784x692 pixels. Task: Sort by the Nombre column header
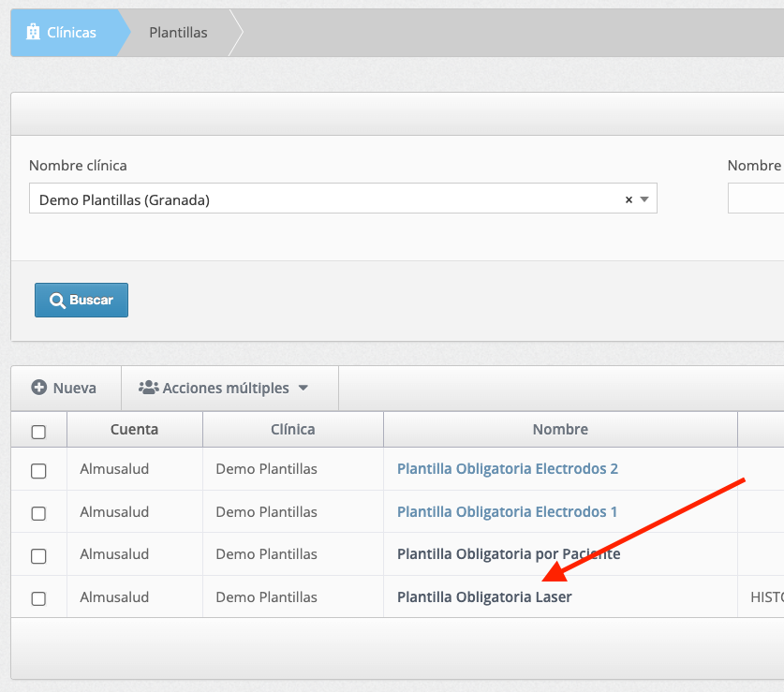click(560, 430)
